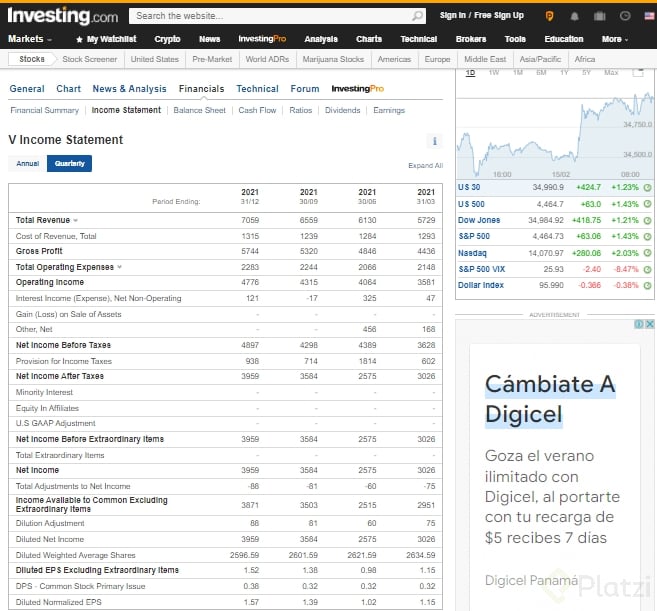Open the portfolio briefcase icon

click(x=600, y=16)
